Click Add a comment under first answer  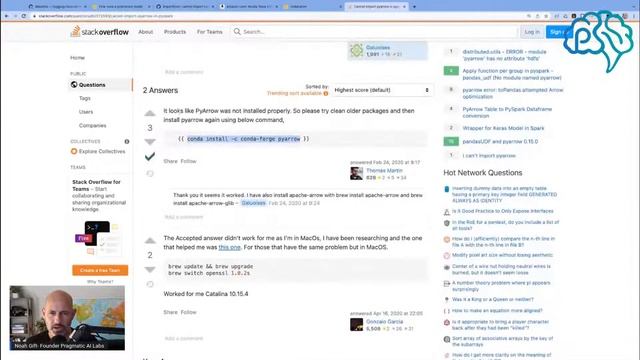[184, 217]
